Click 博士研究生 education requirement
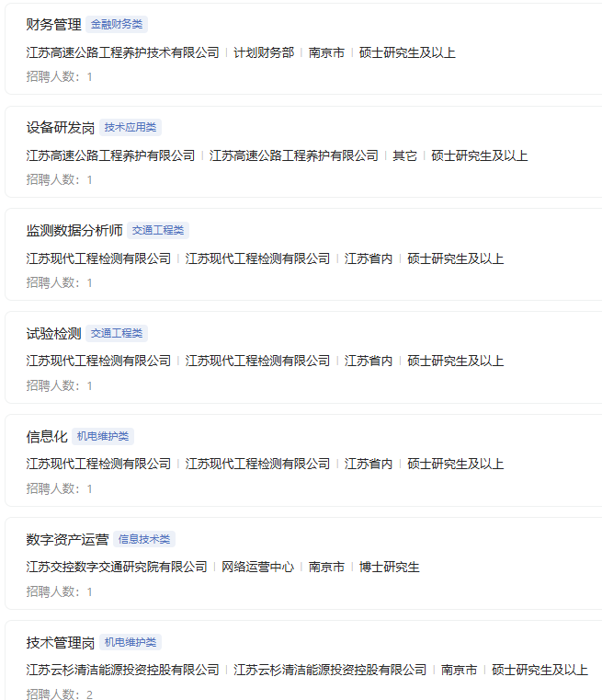602x700 pixels. coord(390,567)
